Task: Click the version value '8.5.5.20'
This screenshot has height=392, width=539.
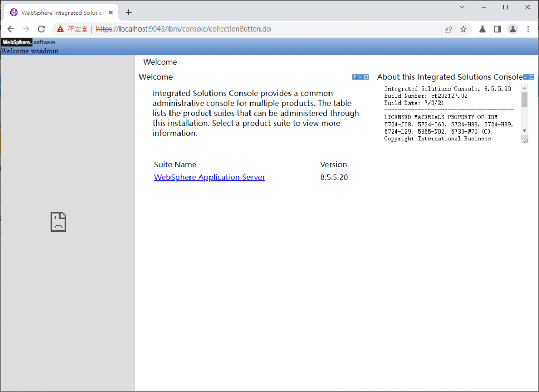Action: [x=334, y=177]
